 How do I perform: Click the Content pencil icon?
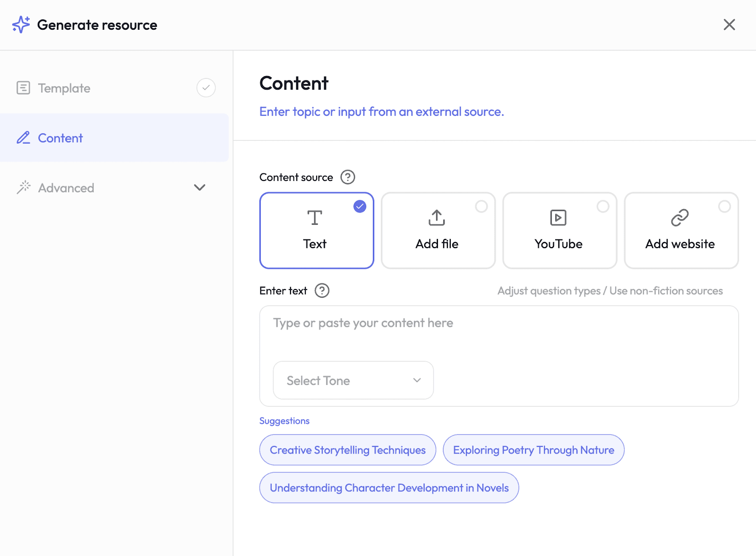pos(23,138)
